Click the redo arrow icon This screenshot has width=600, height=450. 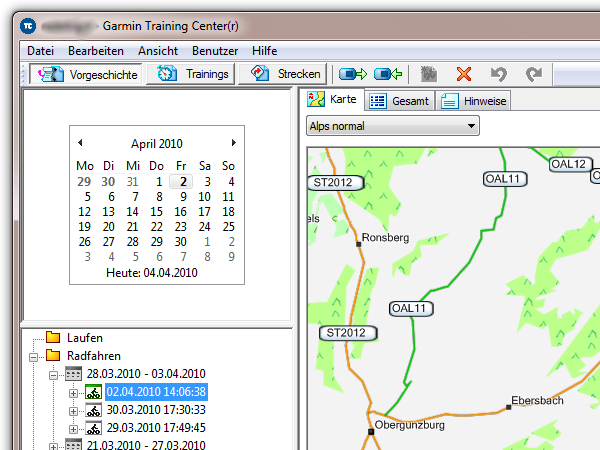[534, 74]
